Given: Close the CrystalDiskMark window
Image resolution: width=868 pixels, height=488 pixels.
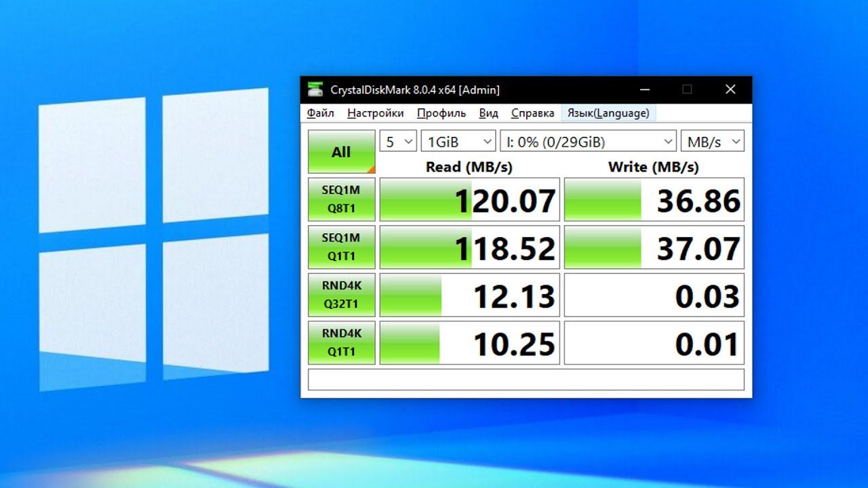Looking at the screenshot, I should click(730, 89).
